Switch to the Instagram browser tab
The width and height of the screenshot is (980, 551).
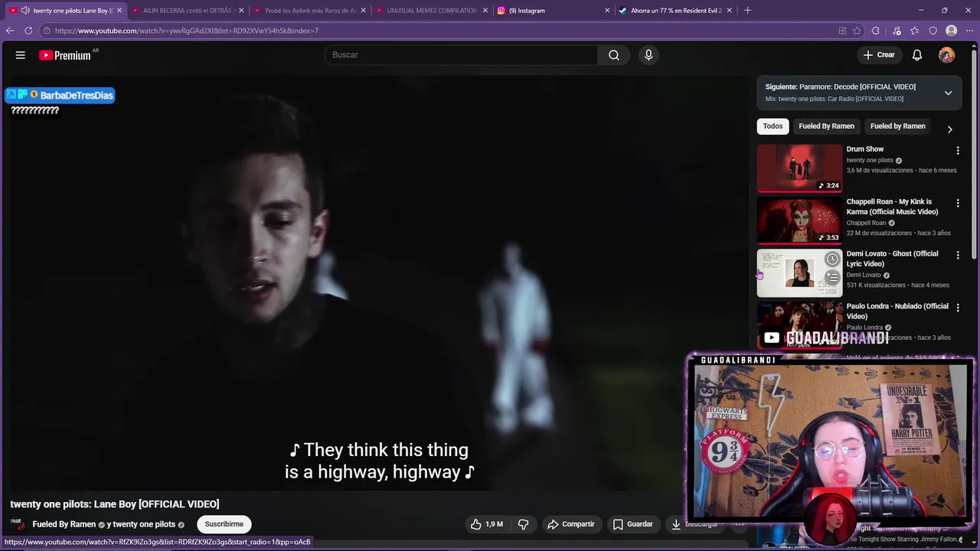pyautogui.click(x=553, y=11)
